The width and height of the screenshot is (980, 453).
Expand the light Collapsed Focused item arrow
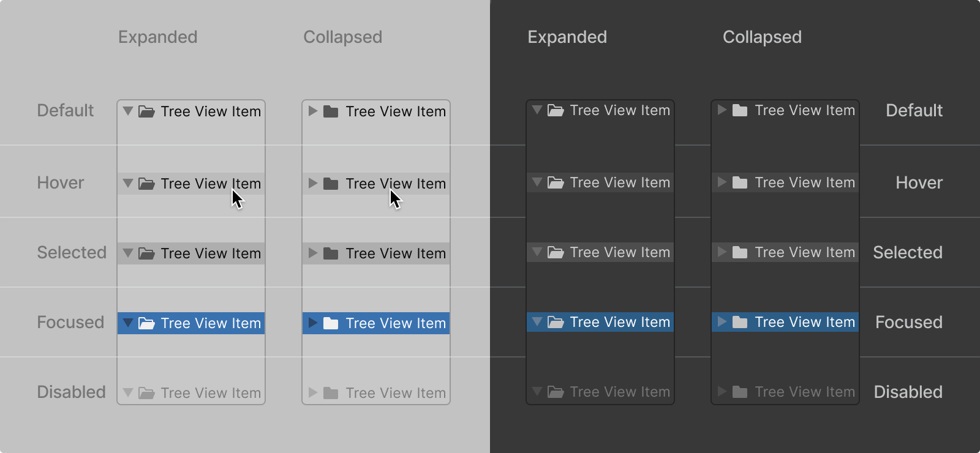pos(313,323)
